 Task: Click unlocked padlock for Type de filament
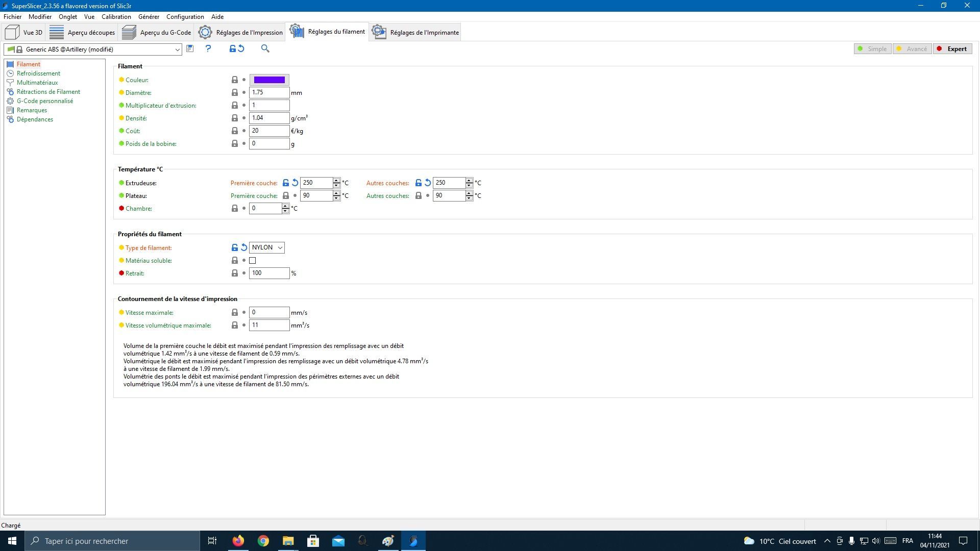tap(235, 247)
